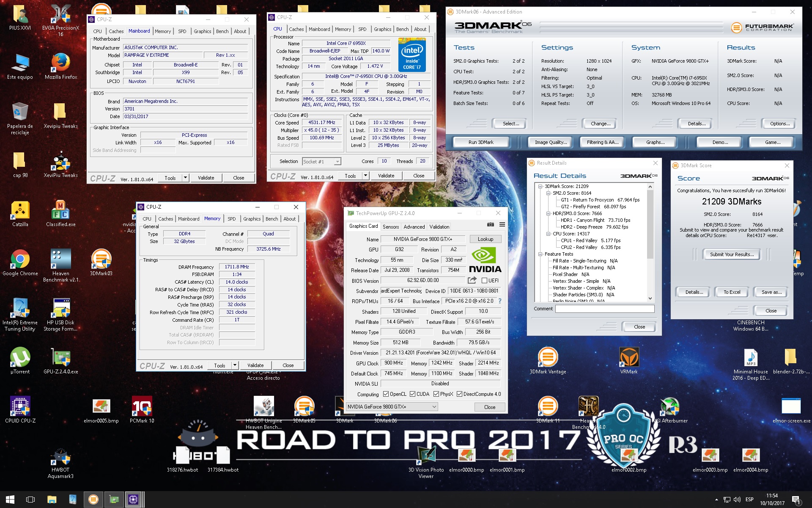Viewport: 812px width, 508px height.
Task: Open Windows Start menu
Action: (10, 500)
